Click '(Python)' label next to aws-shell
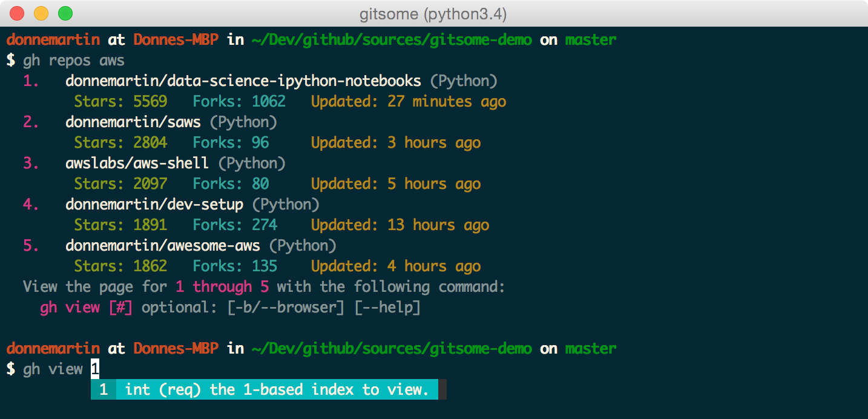The image size is (868, 419). click(252, 163)
